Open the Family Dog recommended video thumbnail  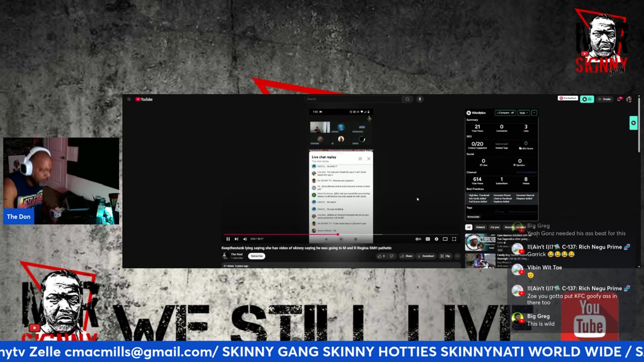[480, 260]
